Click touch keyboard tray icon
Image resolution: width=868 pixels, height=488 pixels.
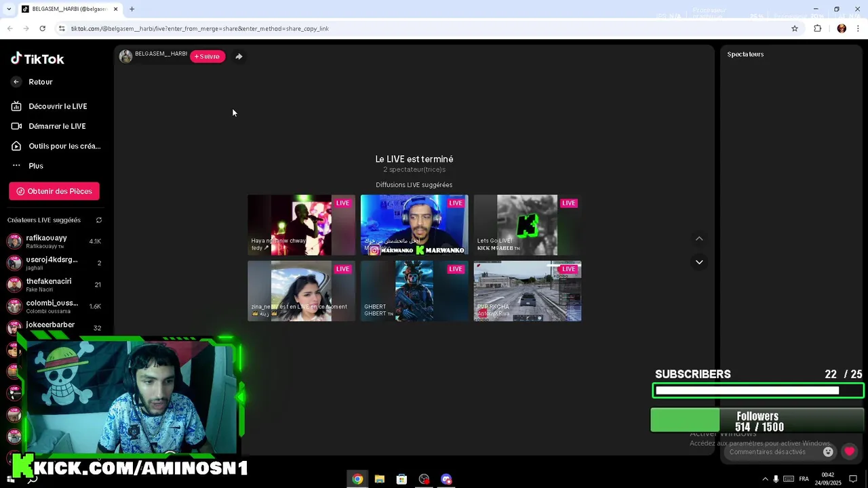point(789,479)
